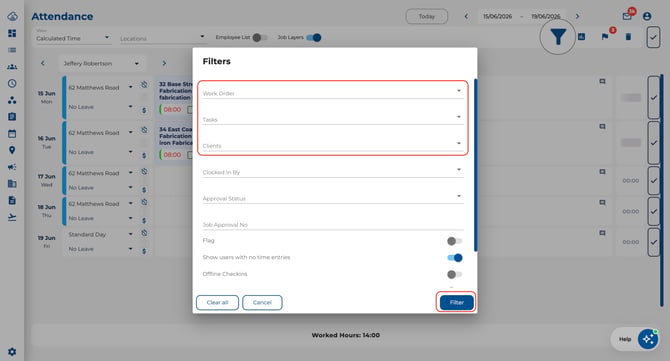Click the Filters dialog vertical scrollbar
This screenshot has height=361, width=670.
pos(475,165)
